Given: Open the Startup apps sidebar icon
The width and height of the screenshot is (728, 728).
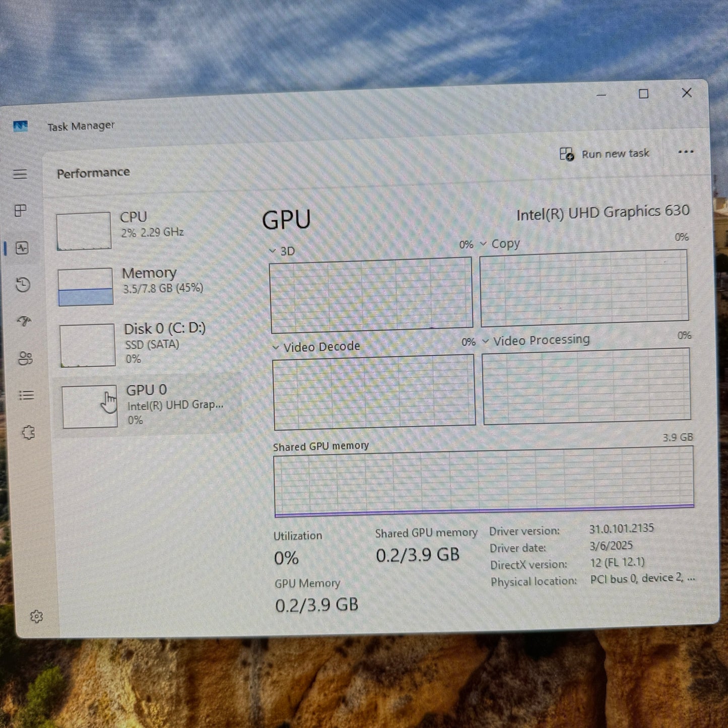Looking at the screenshot, I should click(x=24, y=321).
